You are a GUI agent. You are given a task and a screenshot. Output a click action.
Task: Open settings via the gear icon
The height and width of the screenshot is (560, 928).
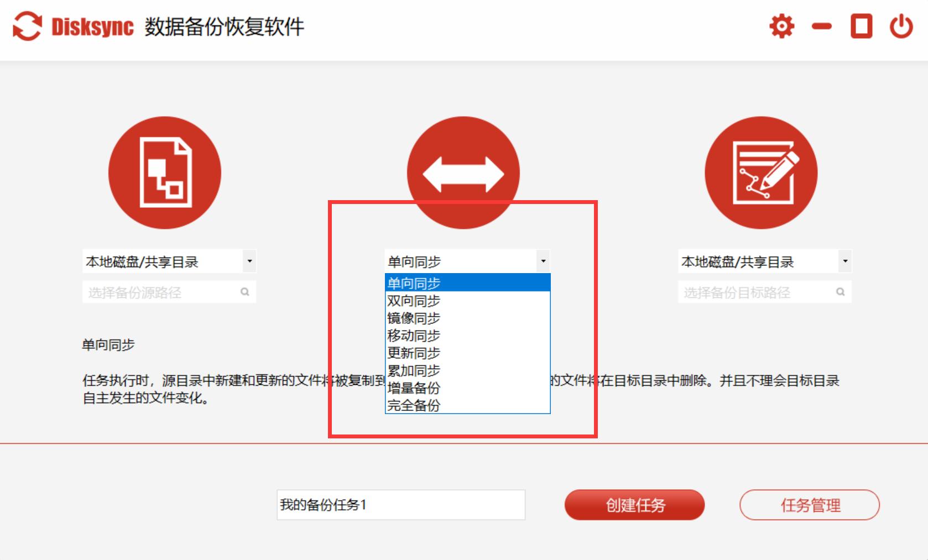[781, 25]
